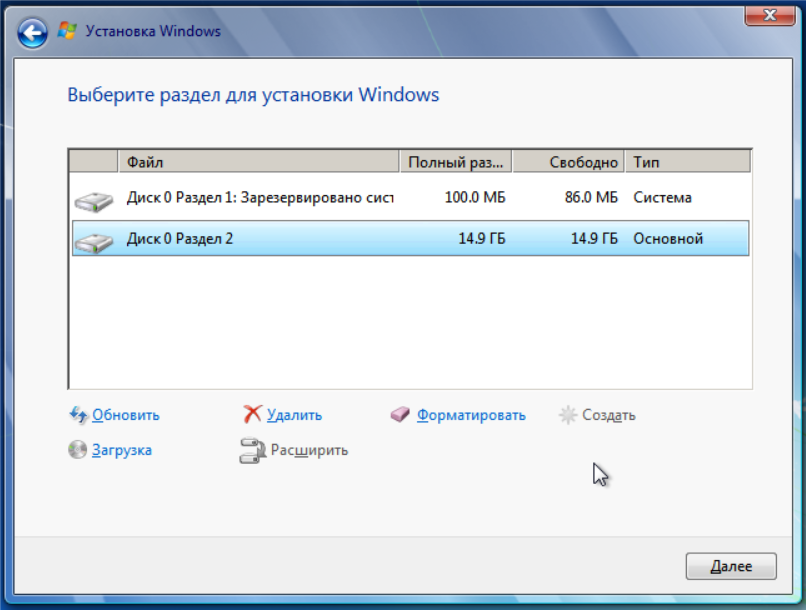Click the 100.0 МБ total size cell

tap(475, 198)
